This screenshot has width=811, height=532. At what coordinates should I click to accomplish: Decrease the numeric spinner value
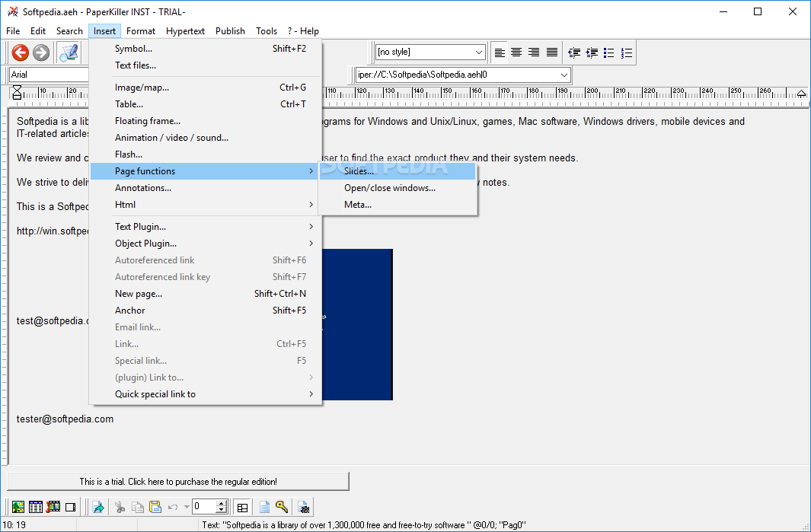click(222, 510)
